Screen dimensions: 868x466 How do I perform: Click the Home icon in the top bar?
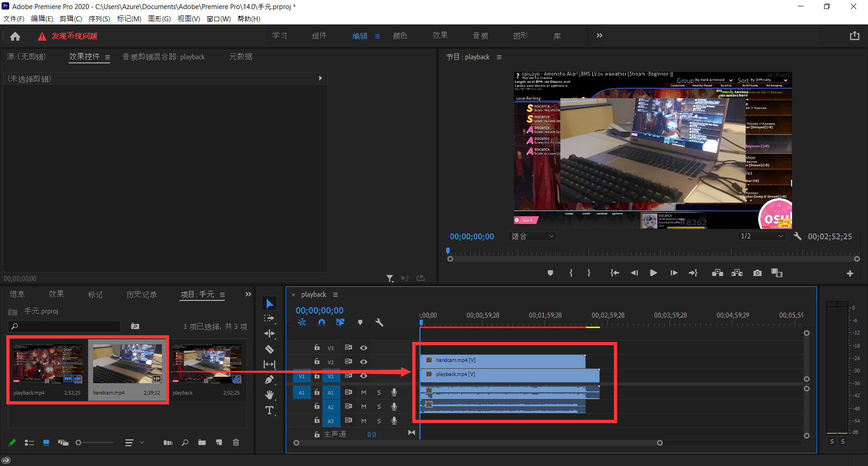[15, 36]
